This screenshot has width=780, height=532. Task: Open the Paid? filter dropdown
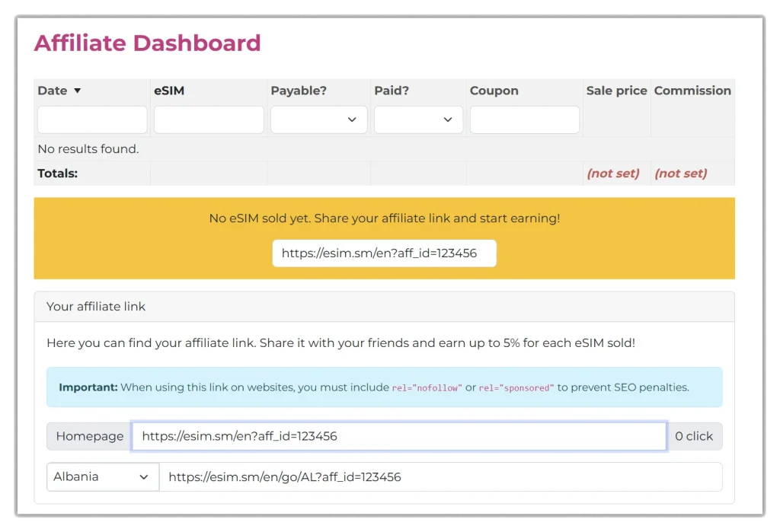pyautogui.click(x=418, y=119)
